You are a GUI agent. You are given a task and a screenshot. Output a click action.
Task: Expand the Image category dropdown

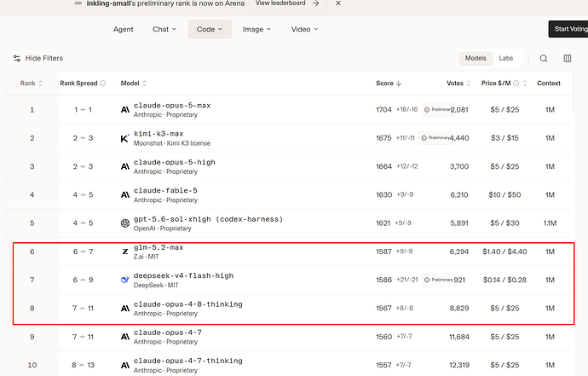pyautogui.click(x=257, y=29)
